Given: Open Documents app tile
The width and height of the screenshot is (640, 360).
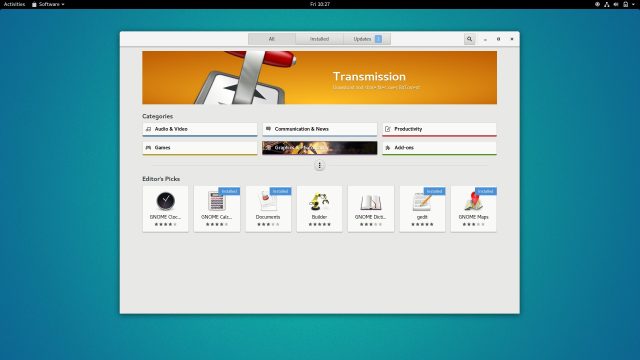Looking at the screenshot, I should (268, 209).
